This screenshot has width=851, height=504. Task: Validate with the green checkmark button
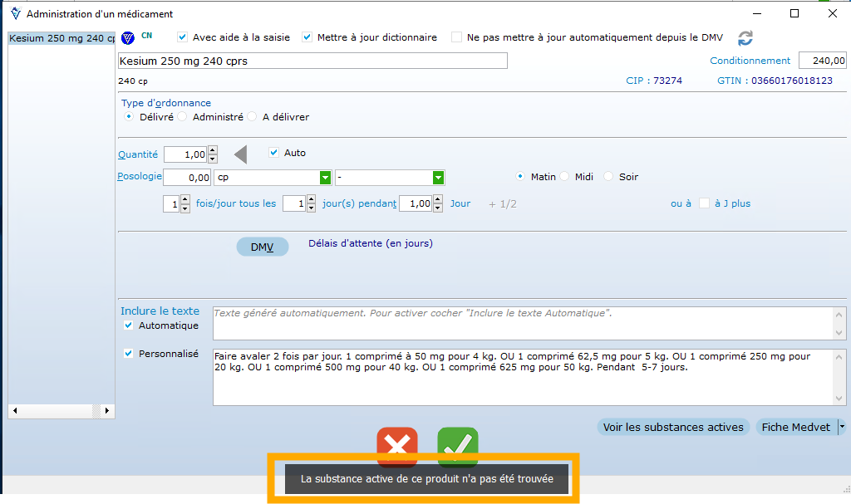pyautogui.click(x=458, y=447)
